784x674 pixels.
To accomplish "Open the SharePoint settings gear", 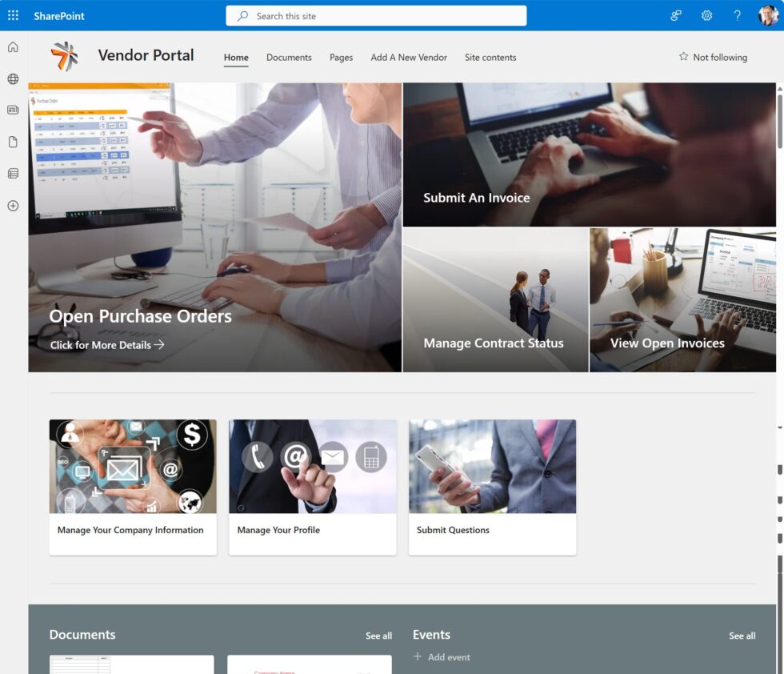I will 706,15.
